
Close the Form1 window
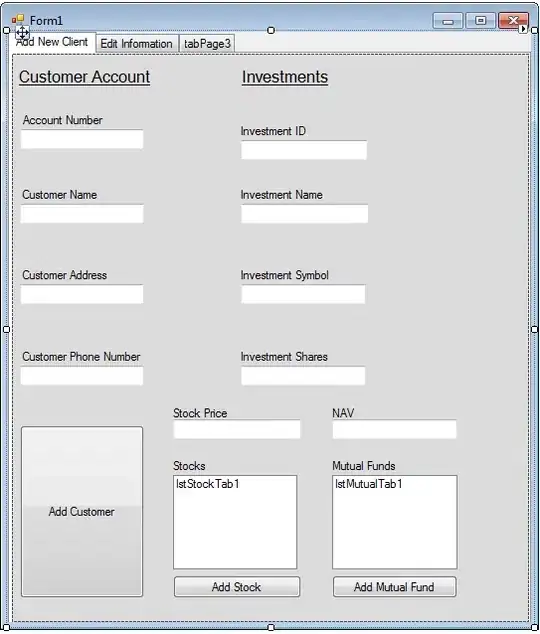click(513, 21)
